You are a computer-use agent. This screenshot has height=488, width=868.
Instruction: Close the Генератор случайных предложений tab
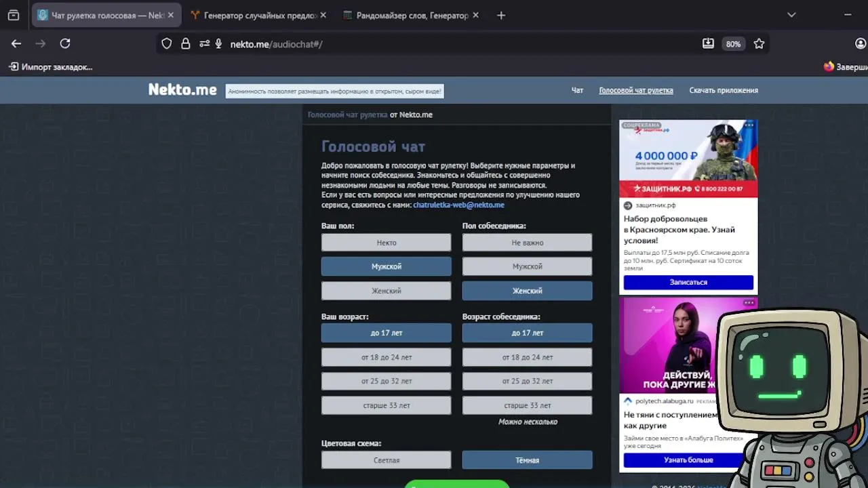pyautogui.click(x=323, y=15)
